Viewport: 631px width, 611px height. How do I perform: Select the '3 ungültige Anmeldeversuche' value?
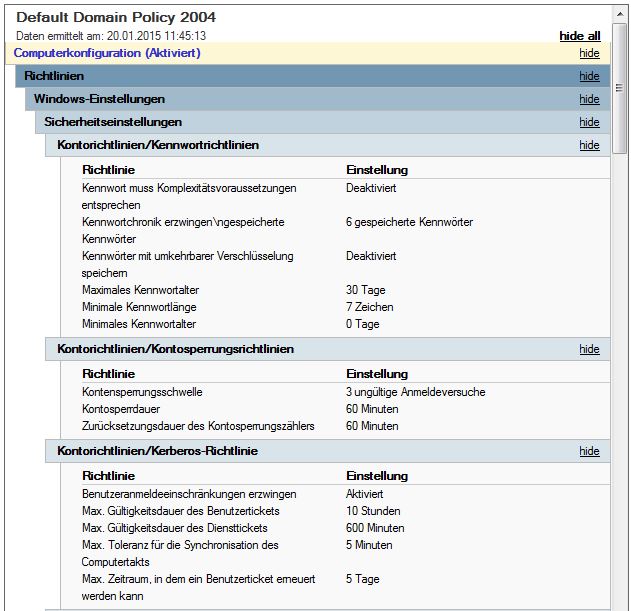(416, 392)
